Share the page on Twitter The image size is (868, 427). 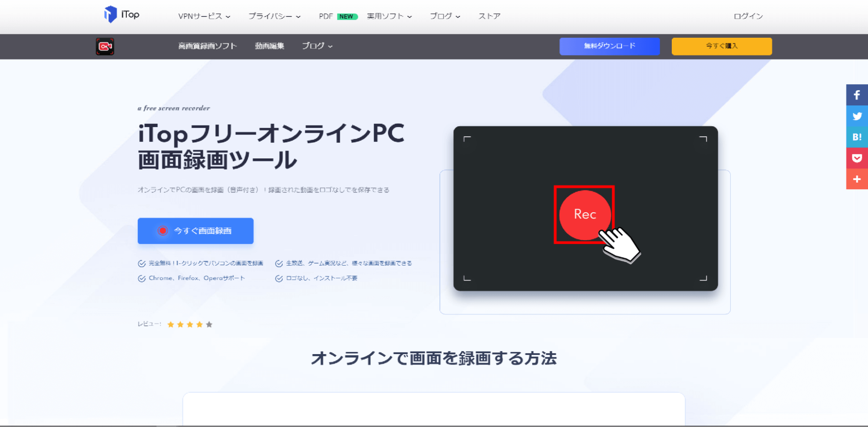[x=857, y=116]
